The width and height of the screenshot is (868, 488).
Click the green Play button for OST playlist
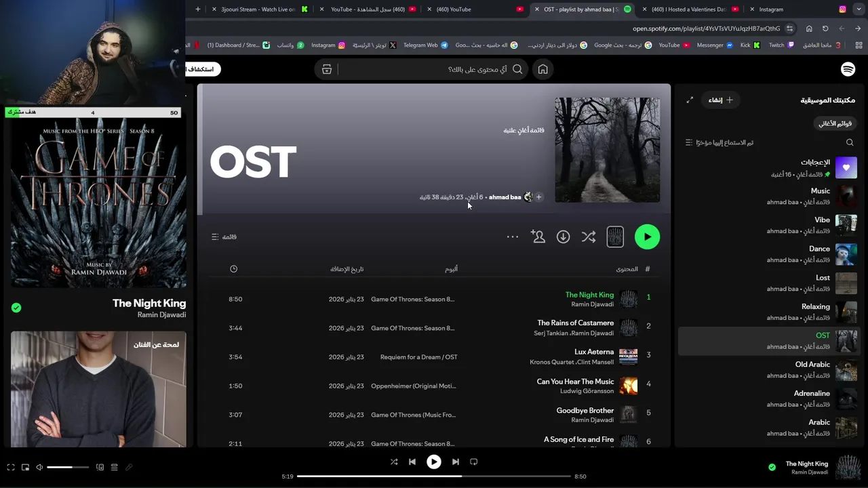pyautogui.click(x=647, y=237)
